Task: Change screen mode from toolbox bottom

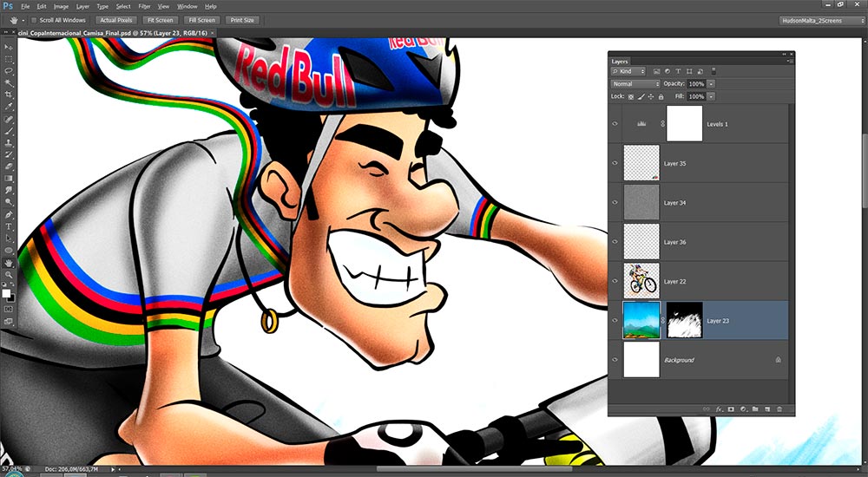Action: click(9, 322)
